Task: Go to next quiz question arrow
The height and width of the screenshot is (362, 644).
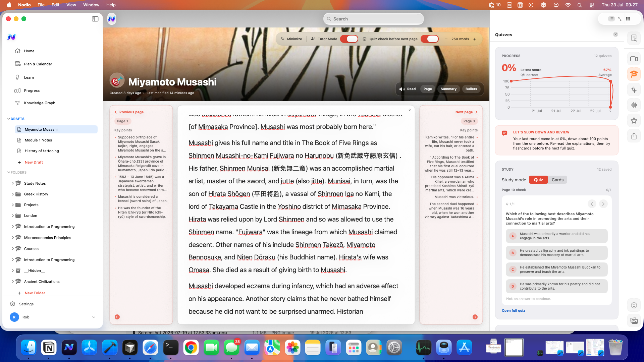Action: (x=603, y=204)
